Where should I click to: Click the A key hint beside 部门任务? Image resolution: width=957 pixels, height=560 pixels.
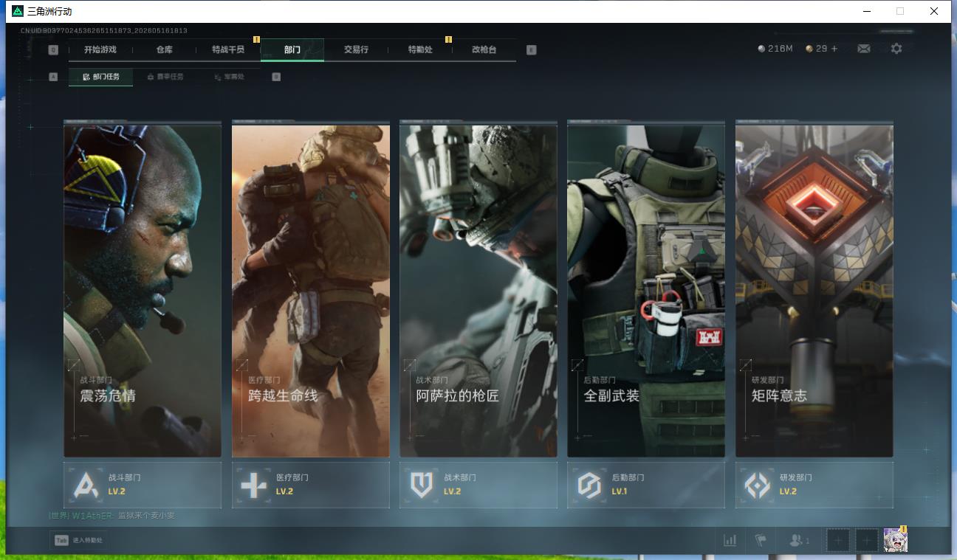pyautogui.click(x=53, y=77)
